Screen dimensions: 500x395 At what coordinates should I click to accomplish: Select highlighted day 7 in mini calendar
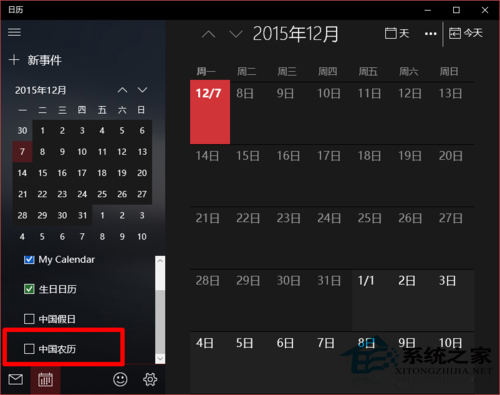[x=22, y=152]
